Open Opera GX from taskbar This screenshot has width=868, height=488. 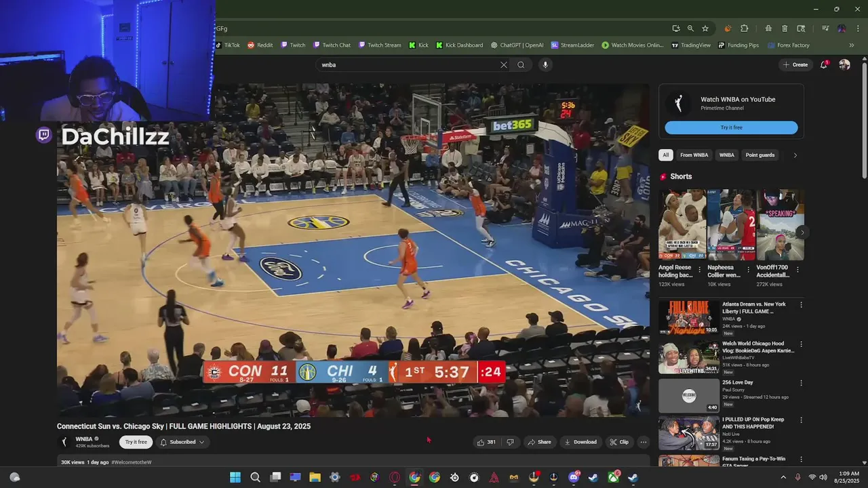(x=395, y=477)
